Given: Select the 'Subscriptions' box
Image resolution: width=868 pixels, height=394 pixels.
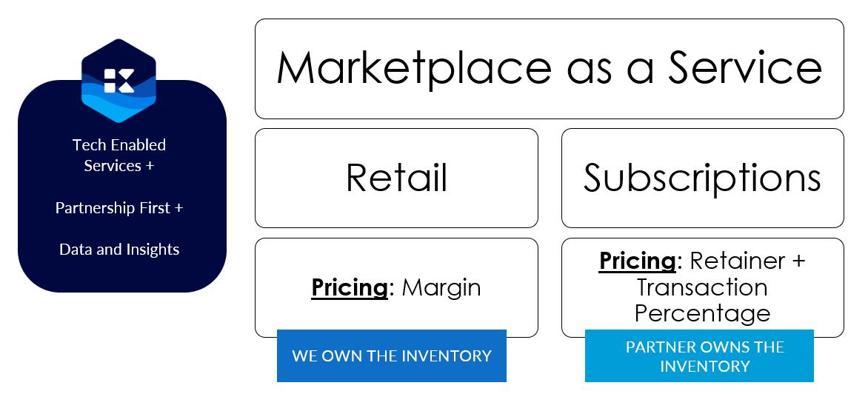Looking at the screenshot, I should pyautogui.click(x=702, y=178).
